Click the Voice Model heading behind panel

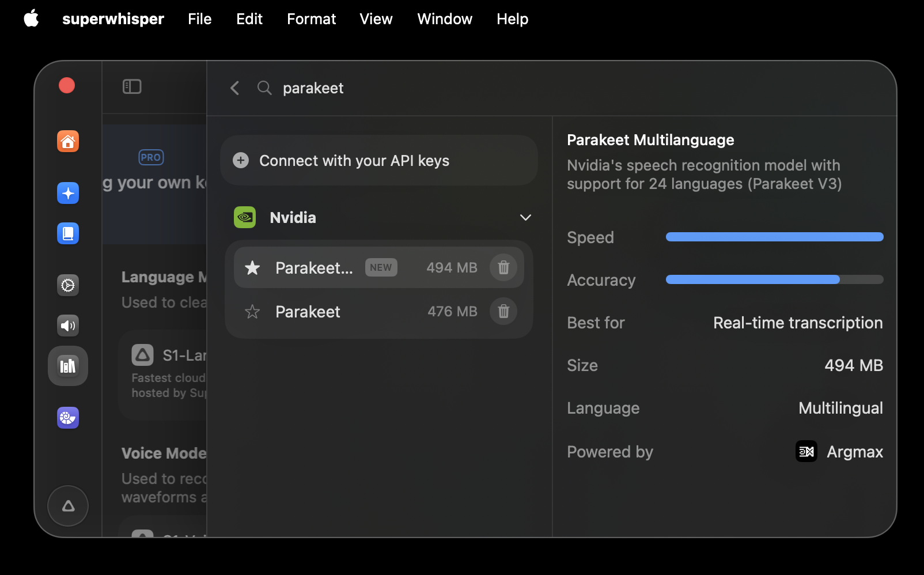164,453
